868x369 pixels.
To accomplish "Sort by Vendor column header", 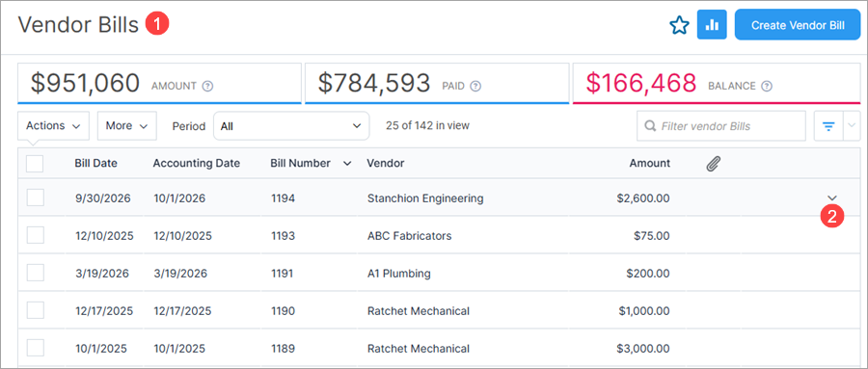I will click(385, 163).
